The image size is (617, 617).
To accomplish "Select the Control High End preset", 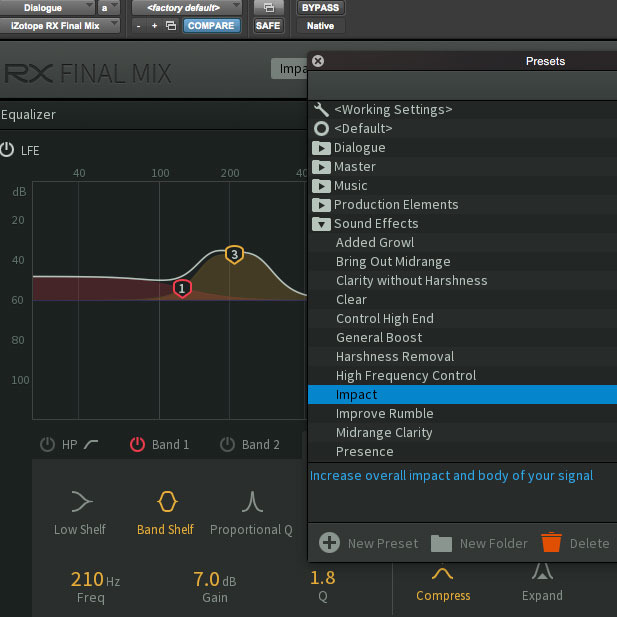I will pos(462,318).
